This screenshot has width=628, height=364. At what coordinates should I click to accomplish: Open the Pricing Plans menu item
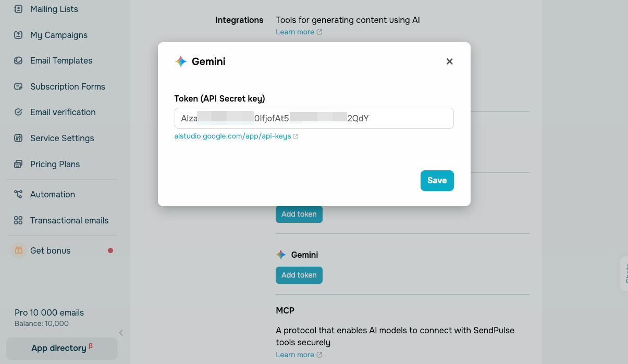(55, 164)
